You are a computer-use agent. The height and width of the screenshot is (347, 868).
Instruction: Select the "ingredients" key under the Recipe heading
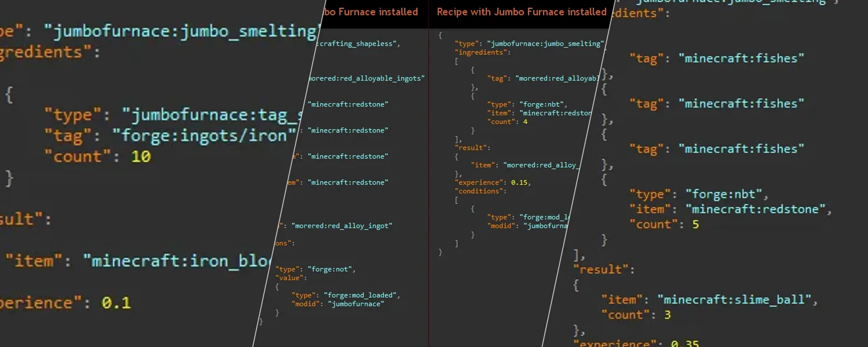point(480,52)
